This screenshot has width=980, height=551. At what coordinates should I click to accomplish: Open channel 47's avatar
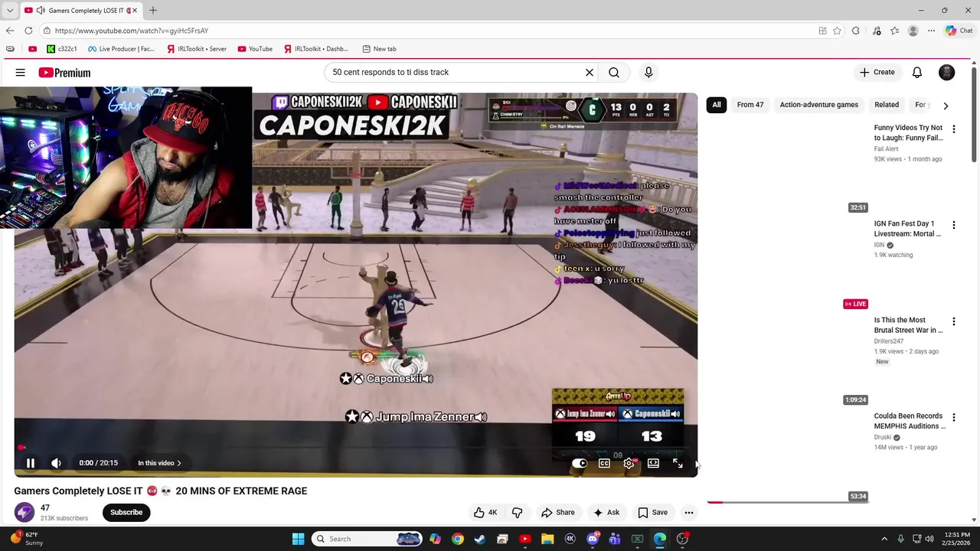pyautogui.click(x=24, y=513)
